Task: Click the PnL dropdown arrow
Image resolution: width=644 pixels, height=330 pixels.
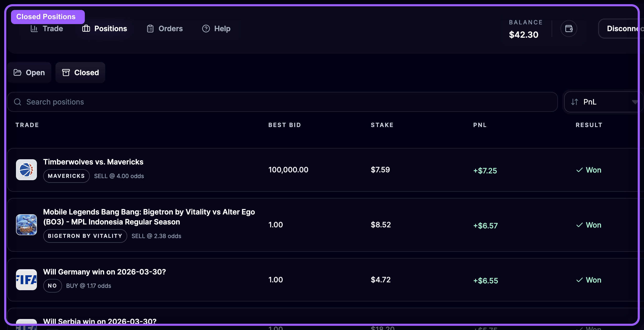Action: click(635, 102)
